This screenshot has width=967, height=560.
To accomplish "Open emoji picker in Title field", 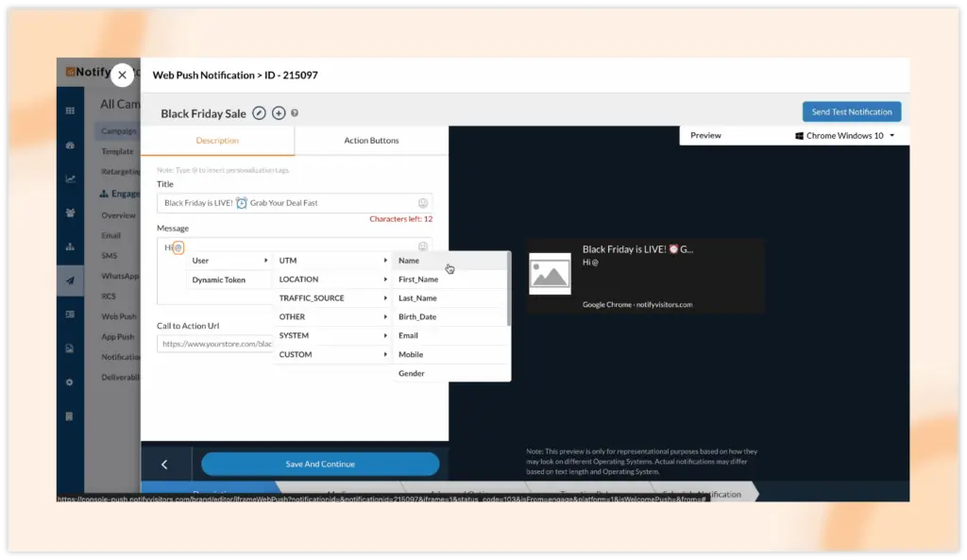I will (x=423, y=203).
